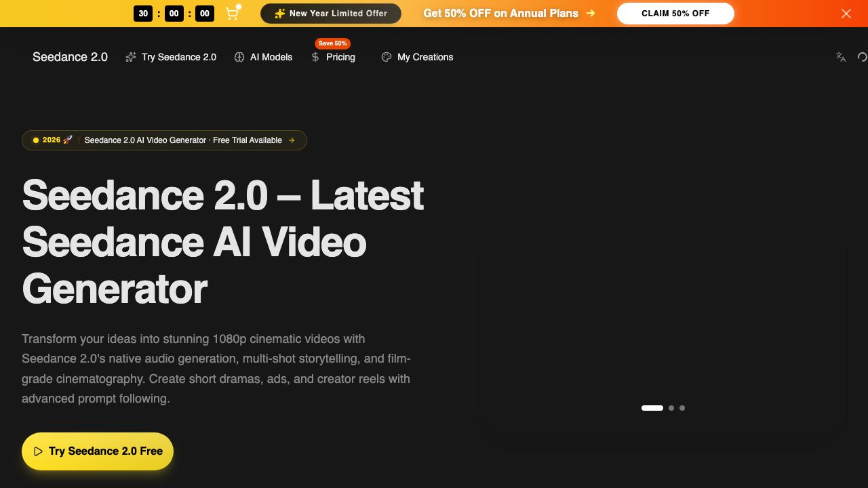Click the palette icon for My Creations
Image resolution: width=868 pixels, height=488 pixels.
(x=387, y=57)
